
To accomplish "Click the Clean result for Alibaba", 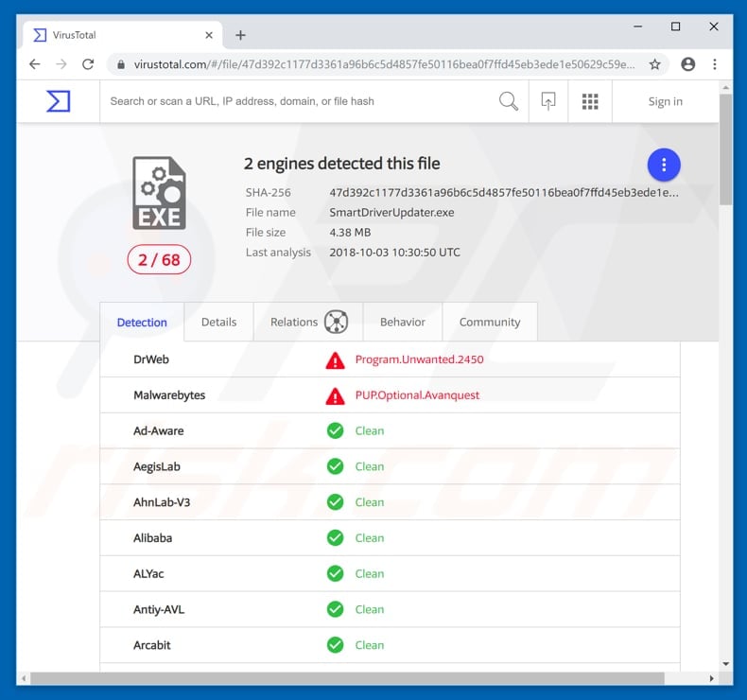I will coord(369,538).
